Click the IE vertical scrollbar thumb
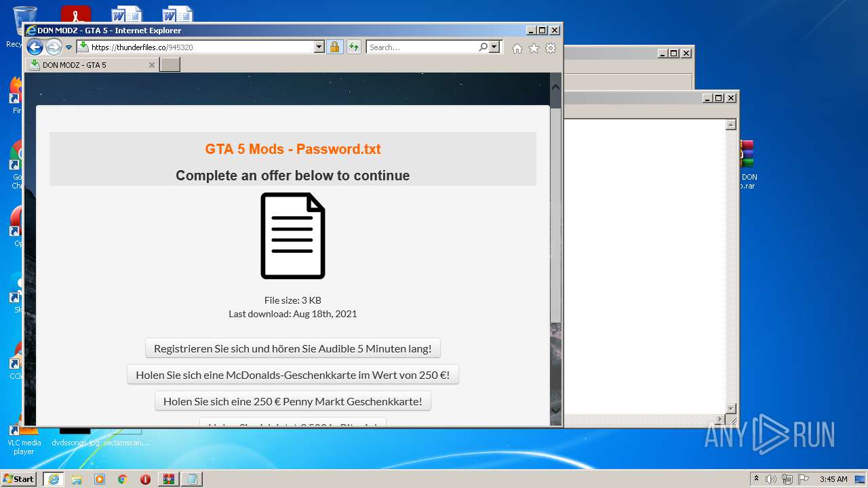 tap(555, 215)
